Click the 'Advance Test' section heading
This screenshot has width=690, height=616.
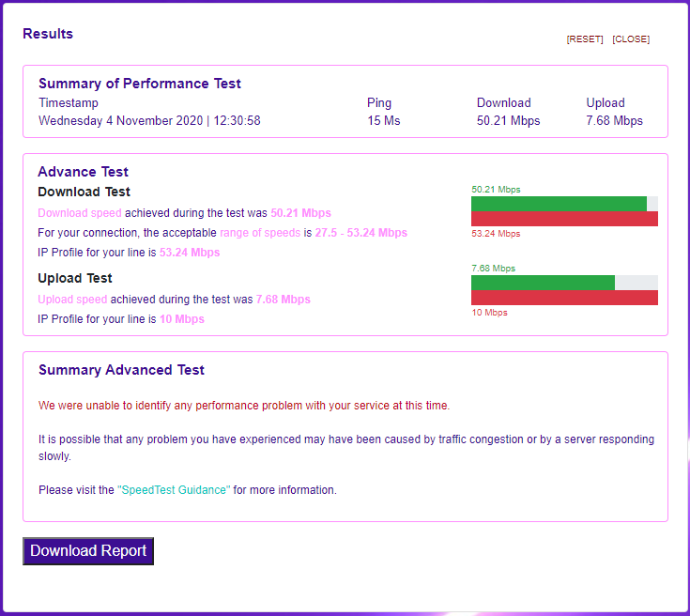[83, 172]
